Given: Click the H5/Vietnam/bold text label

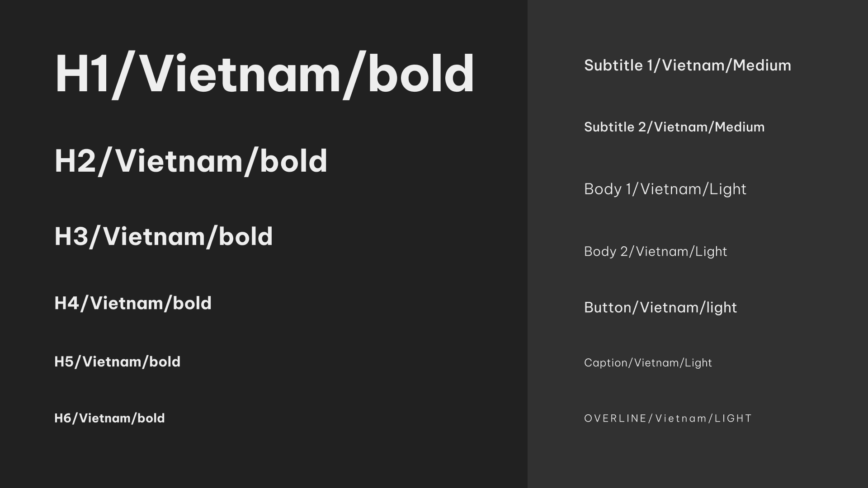Looking at the screenshot, I should click(118, 362).
